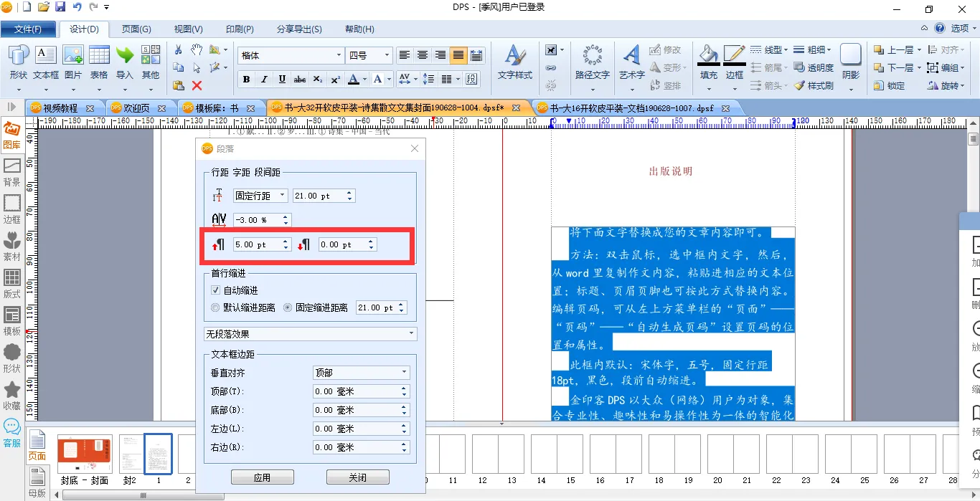980x501 pixels.
Task: Click the font color A swatch
Action: [x=353, y=79]
